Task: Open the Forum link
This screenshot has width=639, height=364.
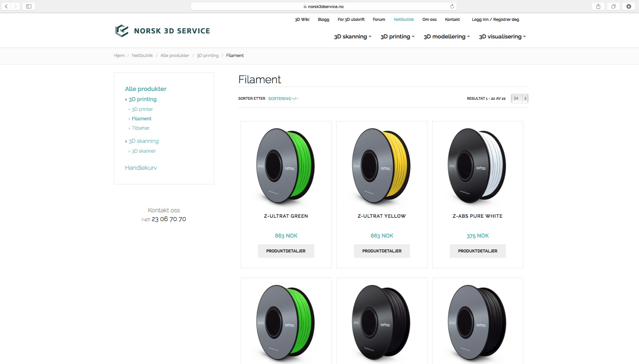Action: (379, 20)
